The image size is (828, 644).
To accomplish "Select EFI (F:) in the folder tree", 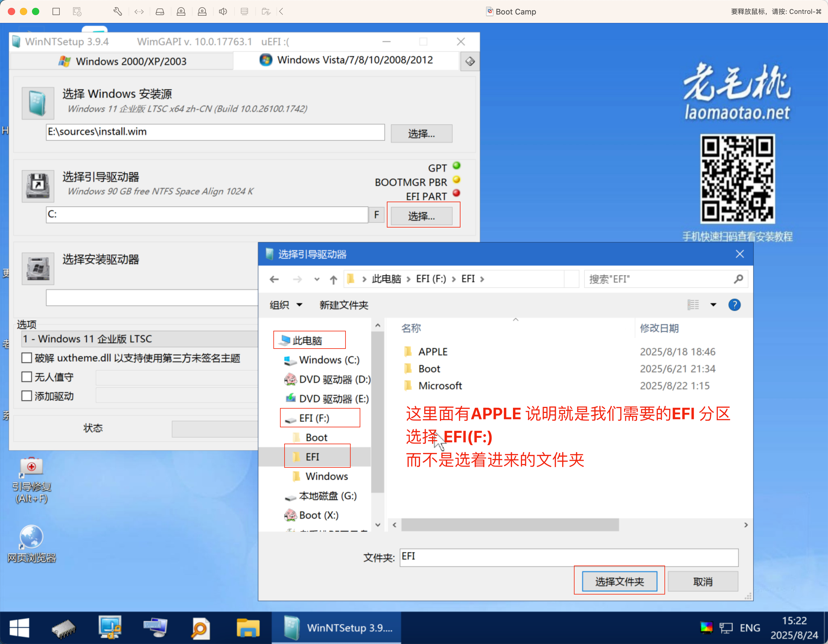I will tap(314, 418).
